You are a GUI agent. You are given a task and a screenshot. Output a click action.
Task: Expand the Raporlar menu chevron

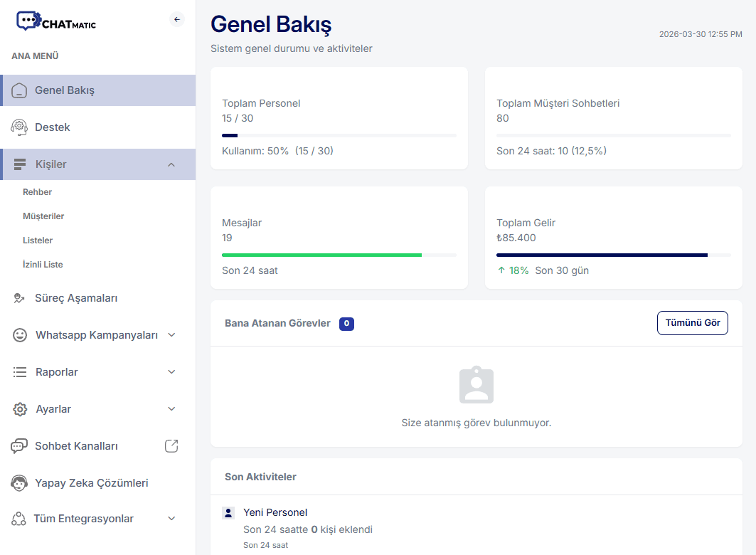(171, 372)
